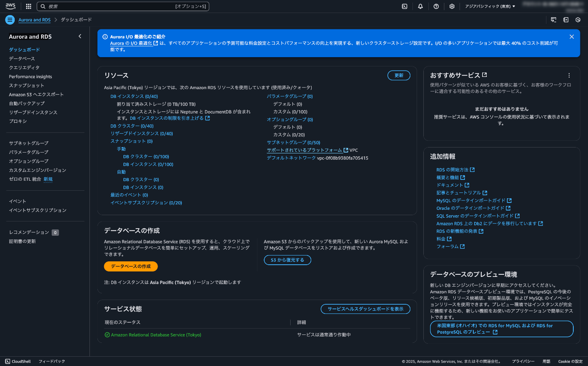Viewport: 588px width, 366px height.
Task: Click the RDS preview 米国東部 (オハイオ) button
Action: coord(501,329)
